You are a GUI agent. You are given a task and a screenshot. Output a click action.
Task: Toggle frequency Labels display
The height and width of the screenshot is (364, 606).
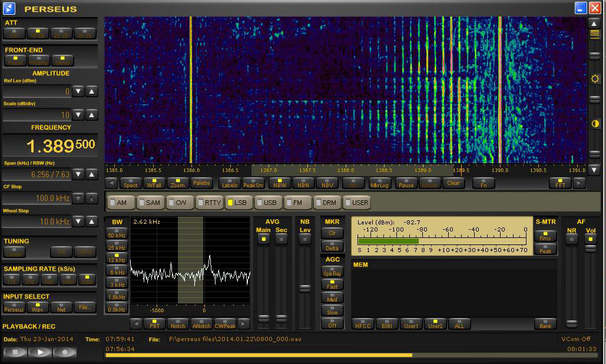coord(230,183)
